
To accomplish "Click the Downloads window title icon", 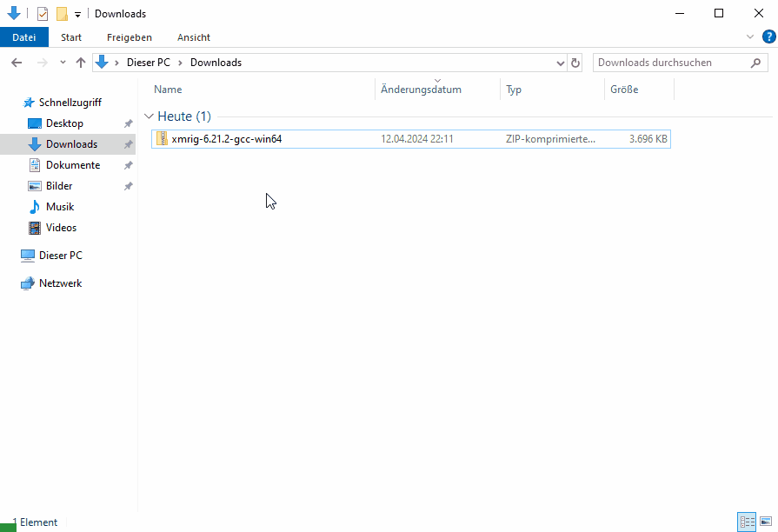I will [14, 13].
